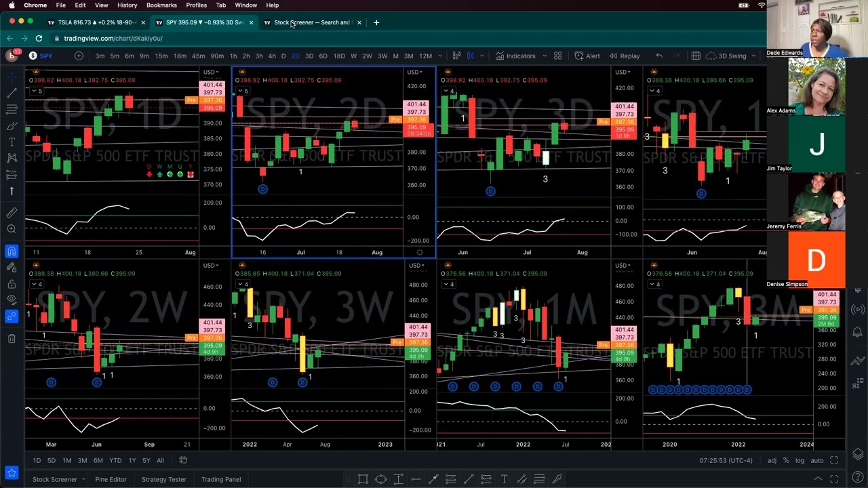Open the Profiles menu
Screen dimensions: 868x488
pyautogui.click(x=197, y=5)
